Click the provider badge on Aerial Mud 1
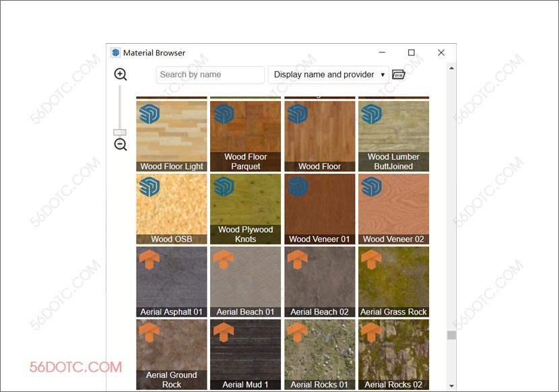 [223, 333]
